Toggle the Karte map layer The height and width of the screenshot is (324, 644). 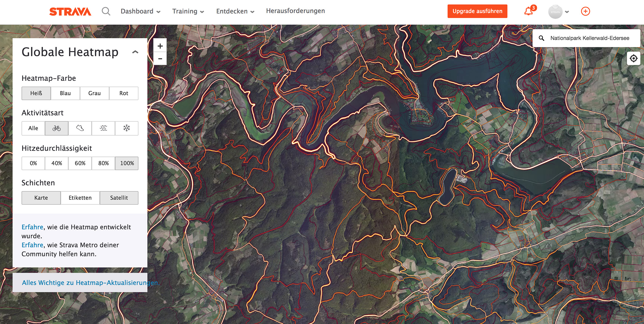tap(41, 198)
